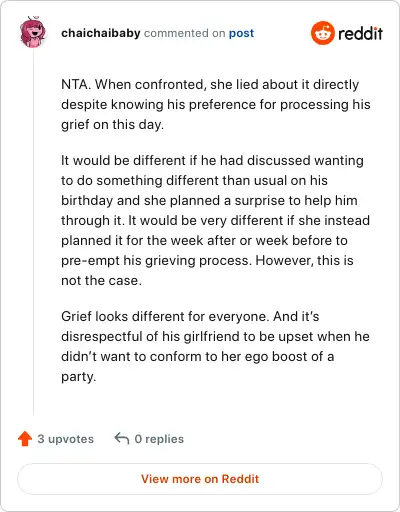
Task: Click the orange Reddit Snoo logo
Action: [322, 33]
